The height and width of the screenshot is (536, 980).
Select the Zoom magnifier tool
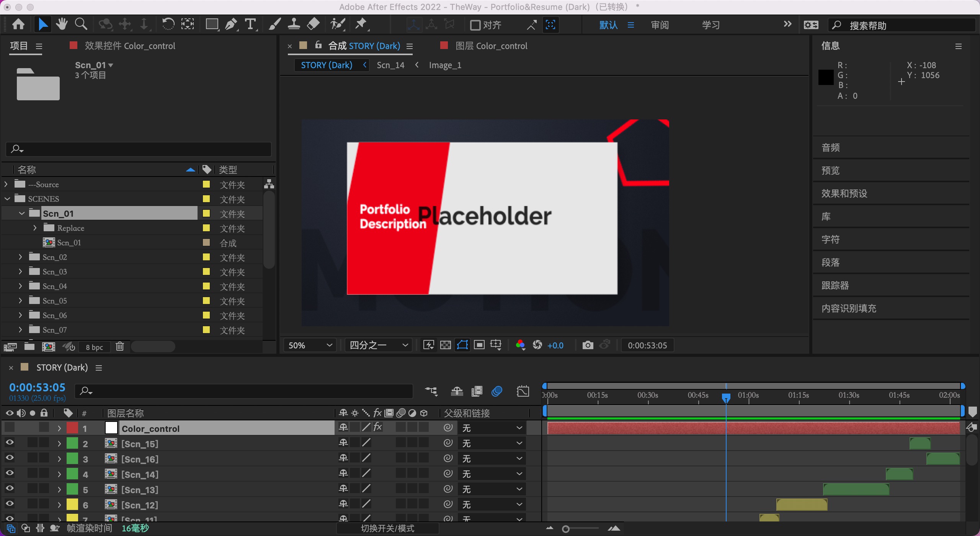[81, 25]
